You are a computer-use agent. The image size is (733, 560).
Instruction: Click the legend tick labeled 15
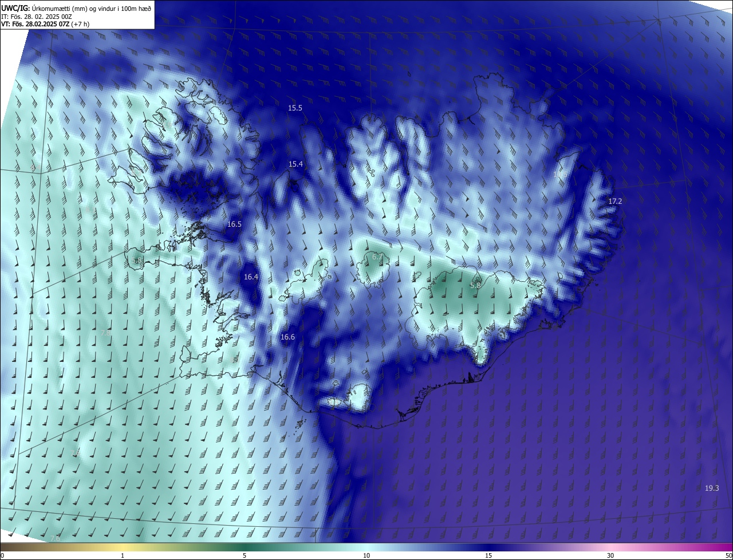[488, 555]
